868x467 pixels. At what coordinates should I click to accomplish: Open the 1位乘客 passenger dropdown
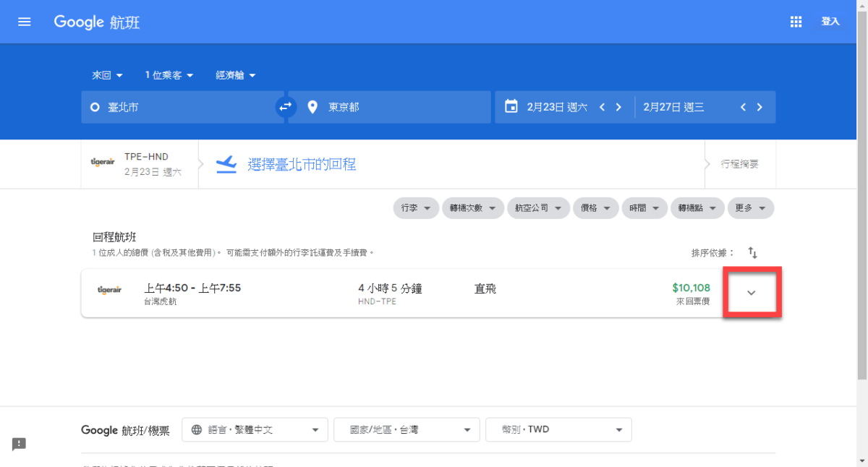click(169, 75)
